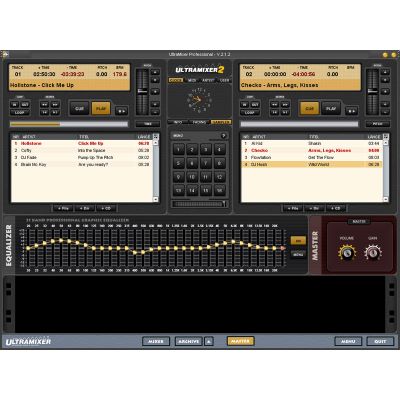Add CD to left playlist
Viewport: 400px width, 400px height.
106,208
